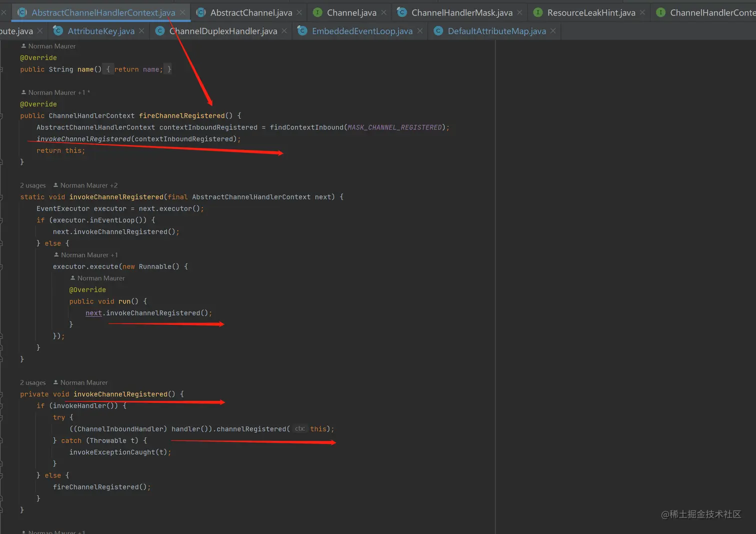Fold the if (invokeHandler()) block in gutter
This screenshot has height=534, width=756.
tap(1, 406)
